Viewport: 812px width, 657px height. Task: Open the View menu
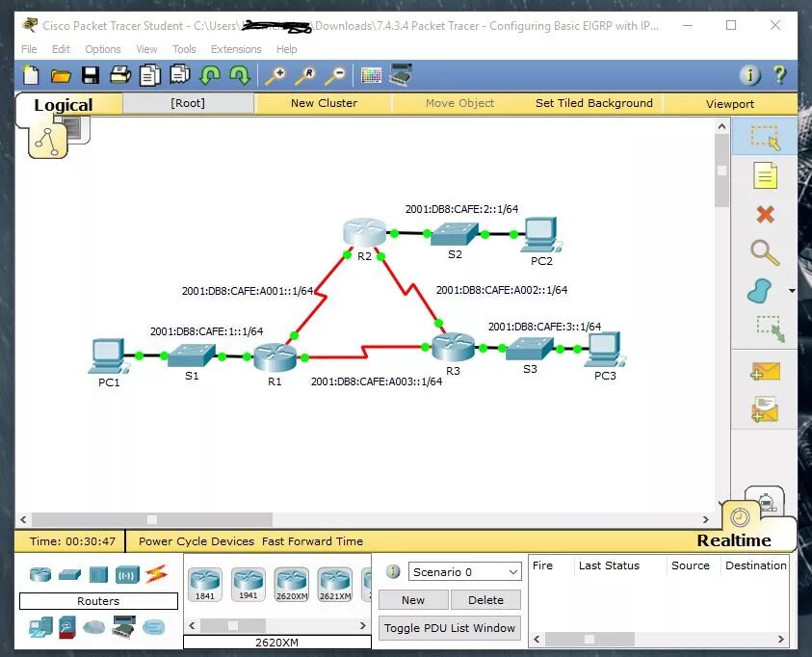point(146,49)
